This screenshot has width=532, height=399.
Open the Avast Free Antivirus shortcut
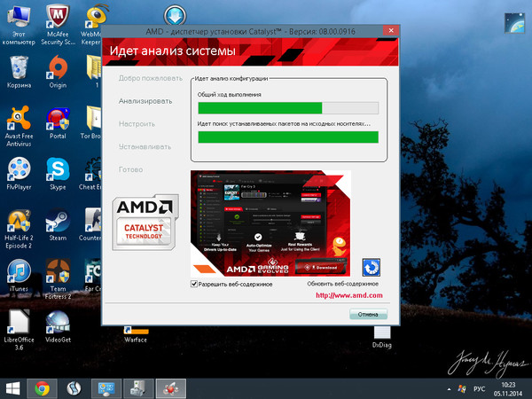pos(19,126)
